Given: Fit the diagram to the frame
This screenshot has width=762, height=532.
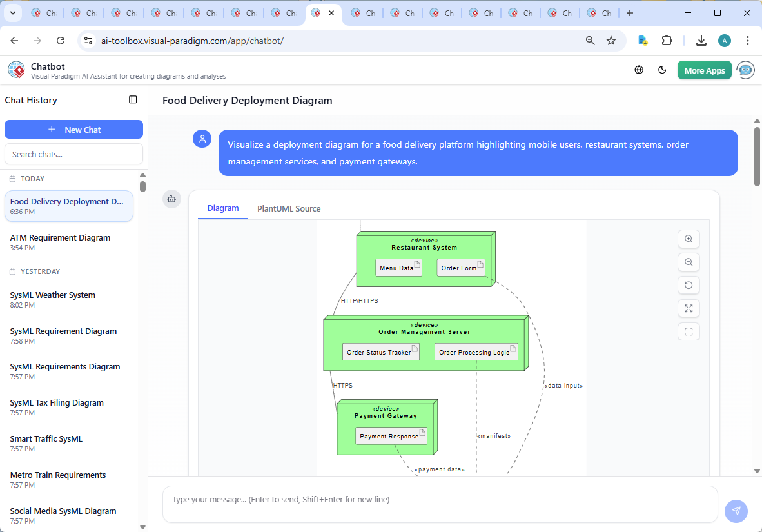Looking at the screenshot, I should 689,331.
